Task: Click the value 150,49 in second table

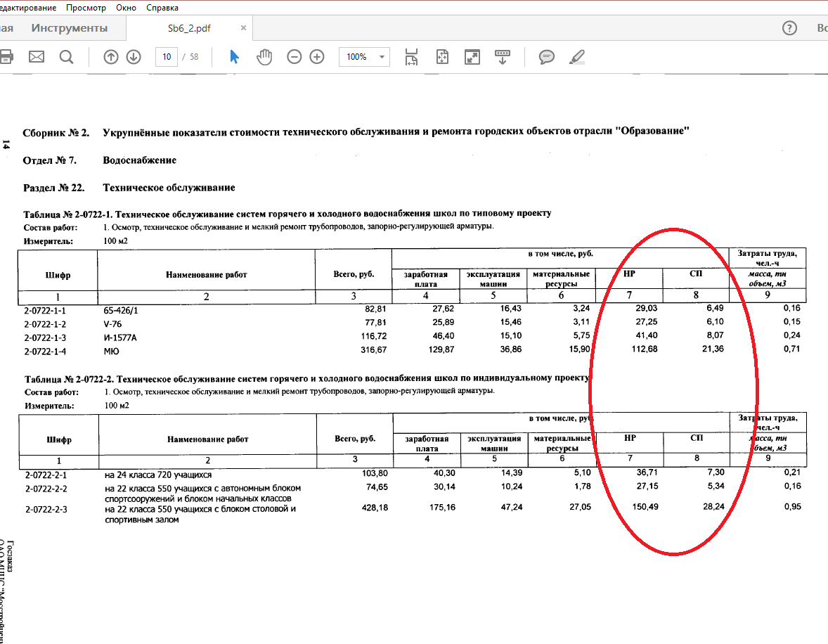Action: click(x=645, y=507)
